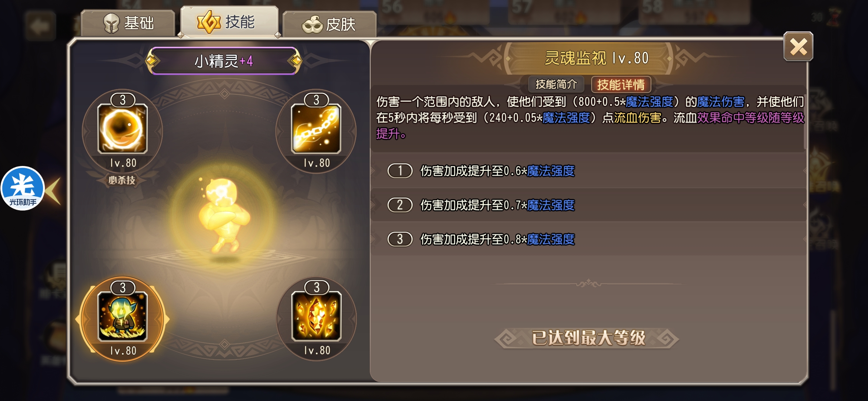The width and height of the screenshot is (868, 401).
Task: Click the 小精灵+4 hero name banner
Action: click(224, 61)
